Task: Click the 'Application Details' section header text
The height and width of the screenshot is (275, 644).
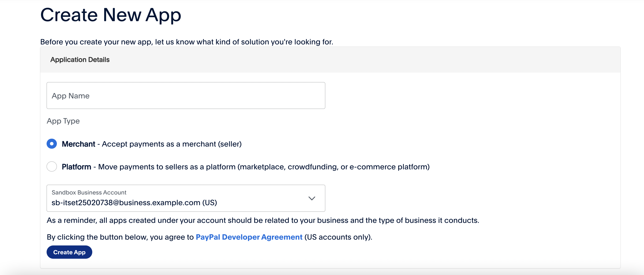Action: (80, 60)
